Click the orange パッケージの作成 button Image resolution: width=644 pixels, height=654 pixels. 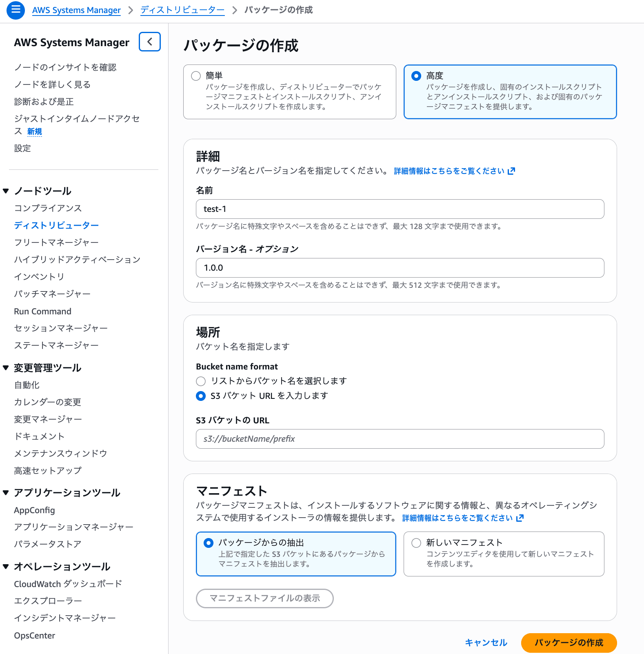pos(569,643)
